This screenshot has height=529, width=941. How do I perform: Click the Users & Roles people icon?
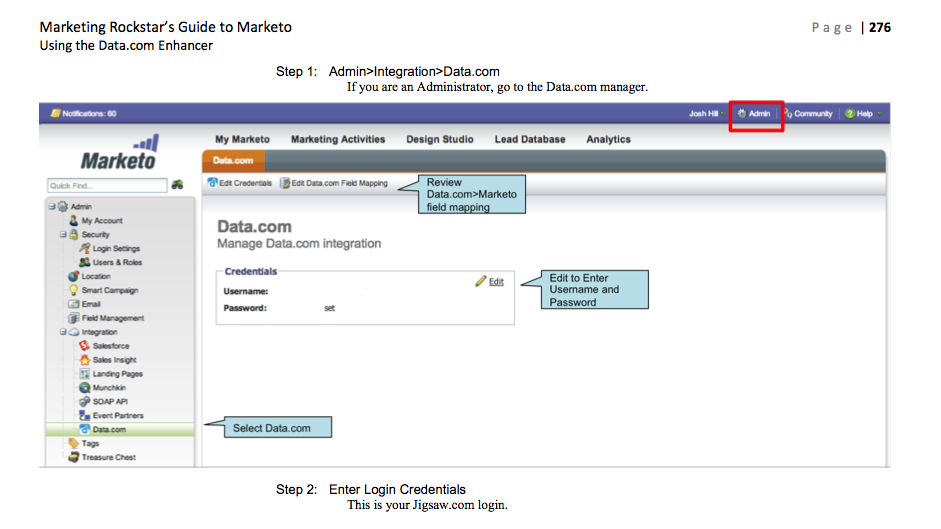85,262
